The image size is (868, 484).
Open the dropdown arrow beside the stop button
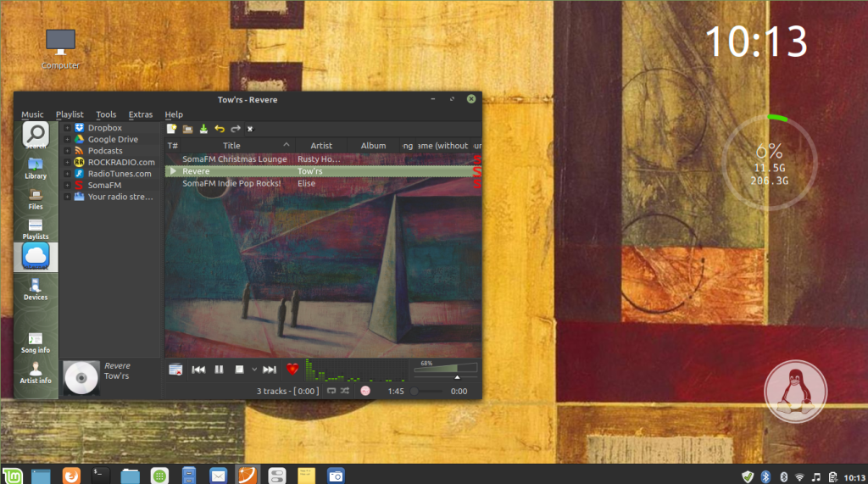point(254,370)
